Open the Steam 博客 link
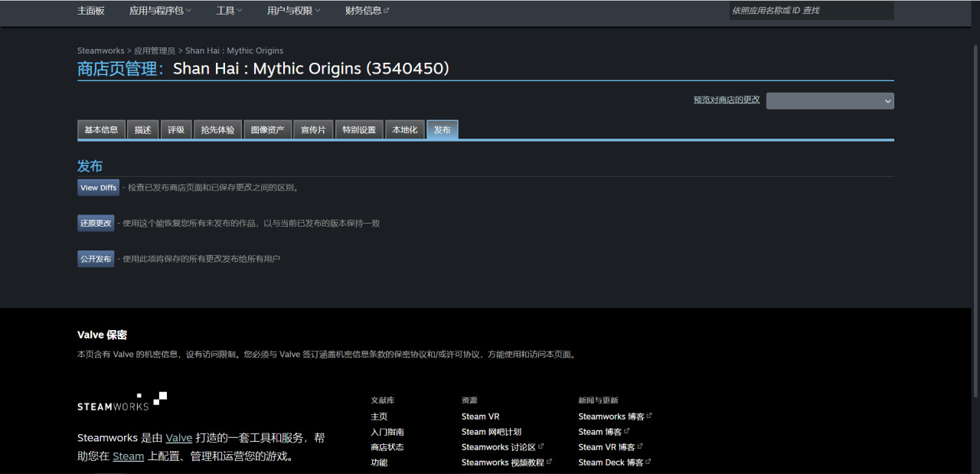Viewport: 980px width, 474px height. [603, 432]
